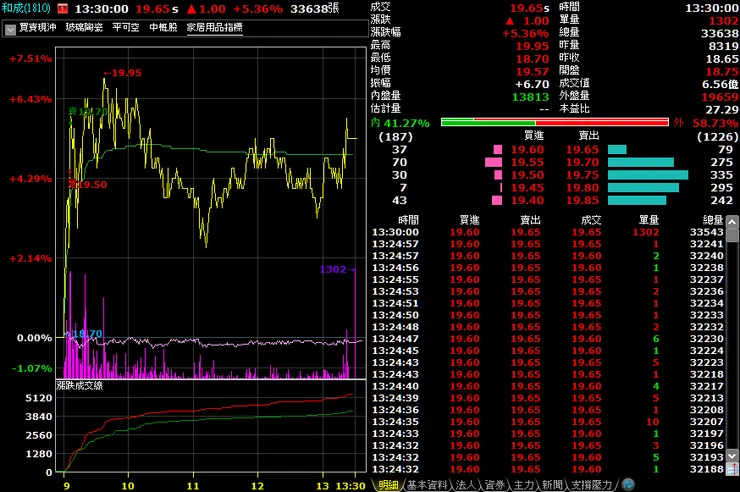
Task: Click the scroll up arrow of tick list
Action: click(732, 222)
